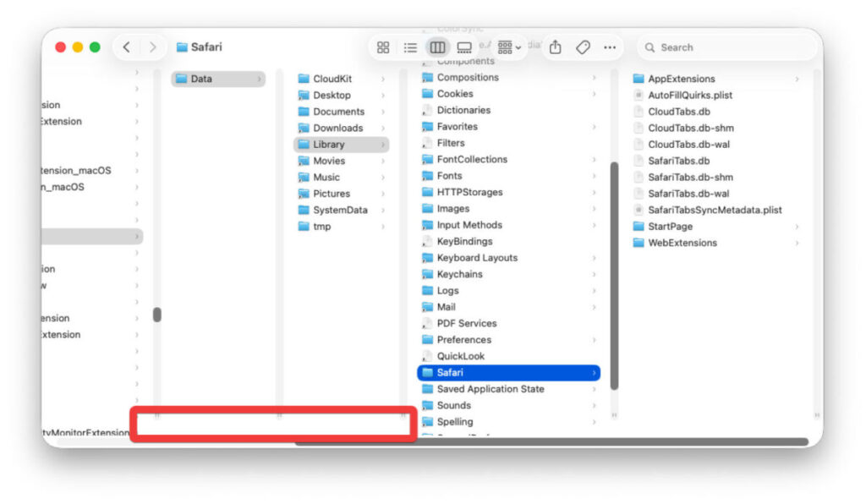Select the Keyboard Layouts folder
This screenshot has width=866, height=504.
508,258
